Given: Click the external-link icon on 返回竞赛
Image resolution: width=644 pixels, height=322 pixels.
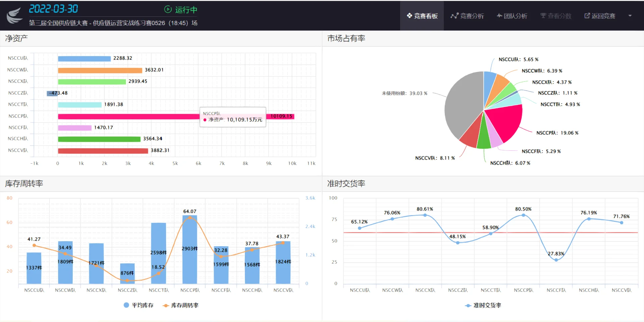Looking at the screenshot, I should point(587,15).
